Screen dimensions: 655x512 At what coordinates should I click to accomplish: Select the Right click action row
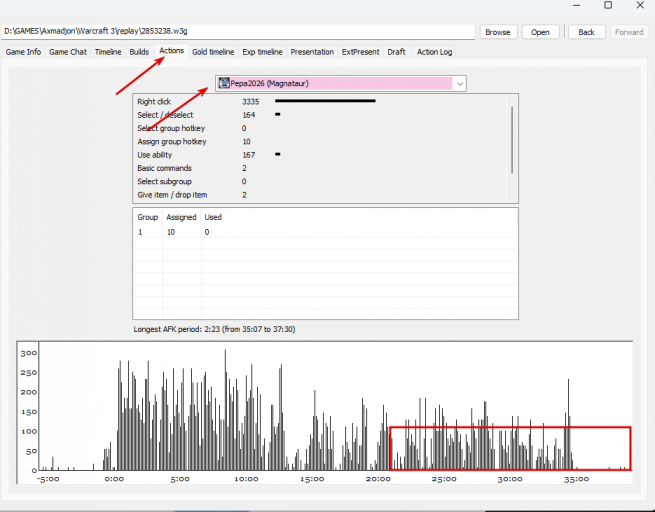[x=319, y=101]
